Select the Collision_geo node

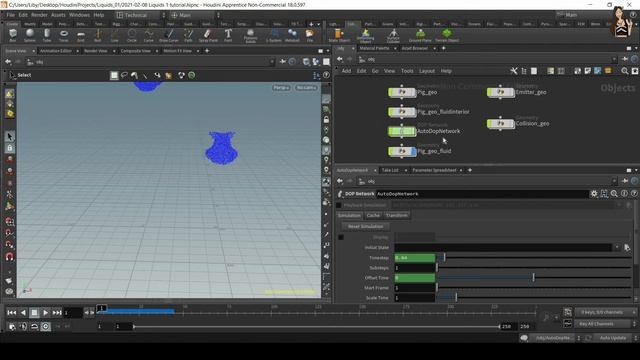coord(500,123)
